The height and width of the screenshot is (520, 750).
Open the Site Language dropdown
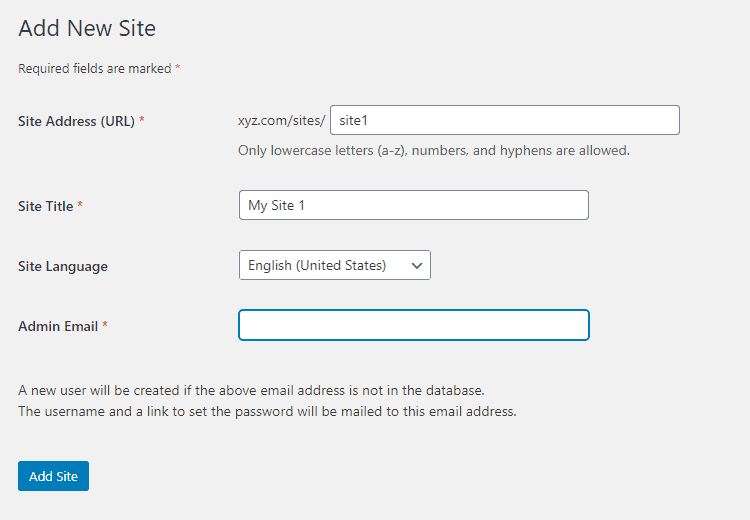[x=335, y=265]
